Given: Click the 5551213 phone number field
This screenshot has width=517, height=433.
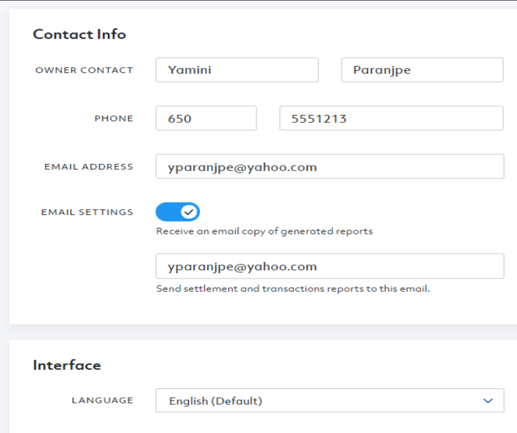Looking at the screenshot, I should click(391, 118).
